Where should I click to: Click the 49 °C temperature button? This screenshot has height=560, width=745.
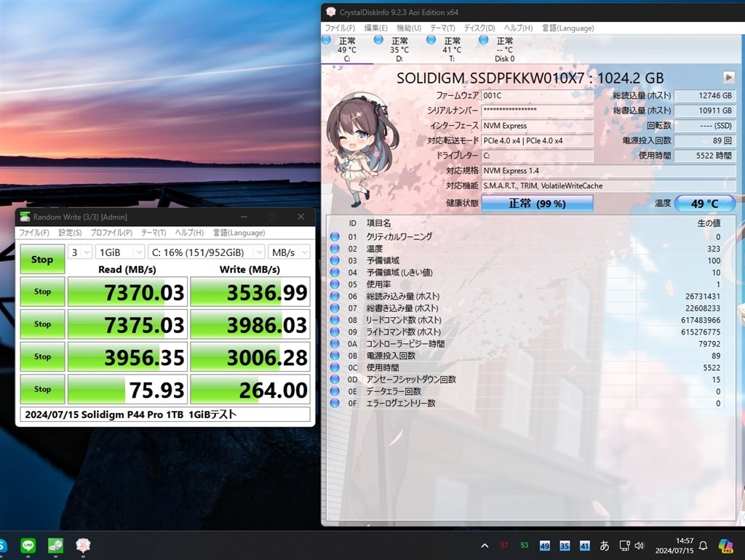point(704,204)
